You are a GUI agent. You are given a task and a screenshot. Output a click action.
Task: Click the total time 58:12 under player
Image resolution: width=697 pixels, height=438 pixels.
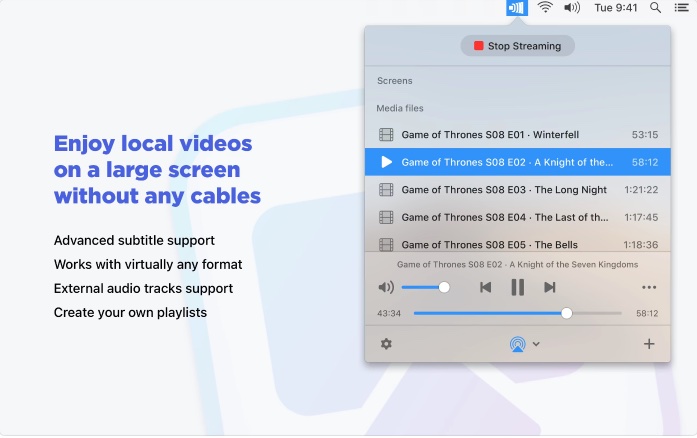[x=647, y=313]
